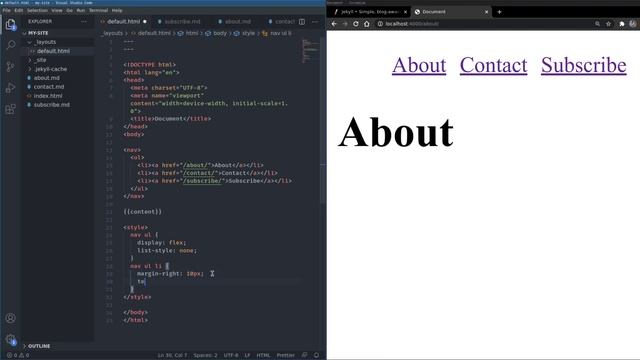640x360 pixels.
Task: Close the Jekyll browser tab
Action: 405,12
